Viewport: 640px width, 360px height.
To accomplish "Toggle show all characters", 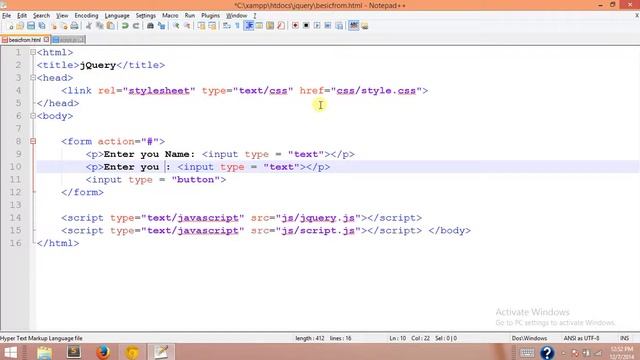I will click(237, 26).
